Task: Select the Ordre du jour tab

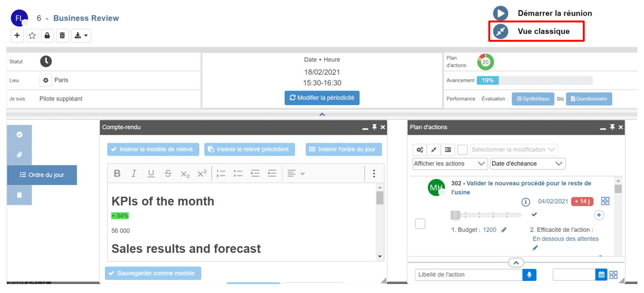Action: pos(42,175)
